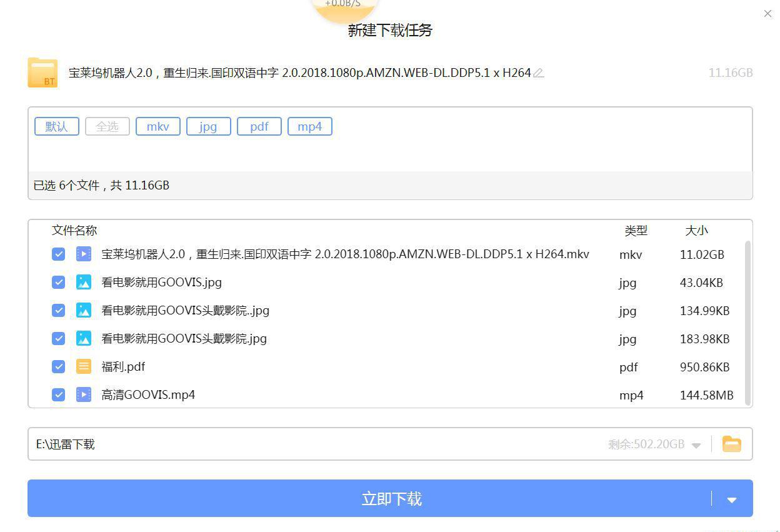Click the document icon of 福利.pdf
This screenshot has height=532, width=780.
coord(84,366)
